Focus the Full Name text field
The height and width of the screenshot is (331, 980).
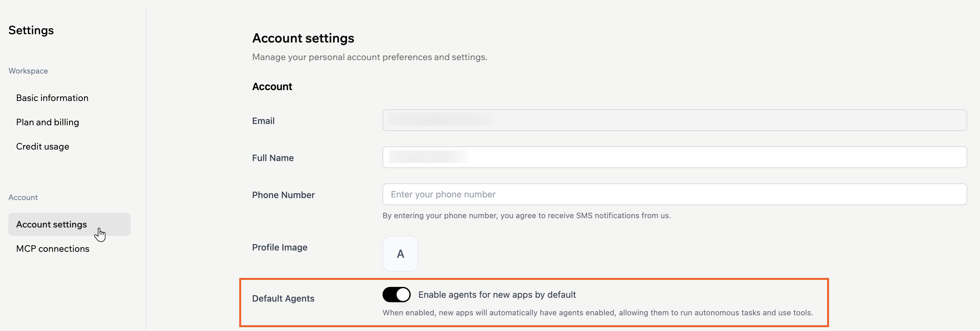[674, 157]
